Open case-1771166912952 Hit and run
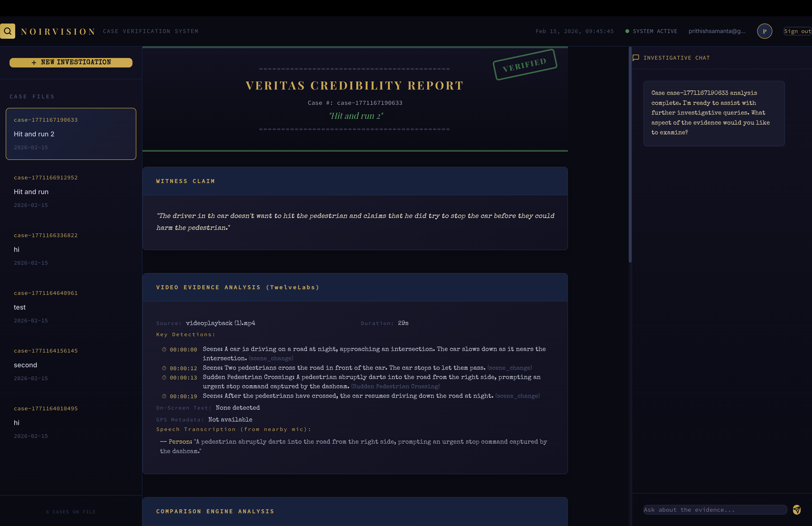Viewport: 812px width, 526px height. pos(71,191)
